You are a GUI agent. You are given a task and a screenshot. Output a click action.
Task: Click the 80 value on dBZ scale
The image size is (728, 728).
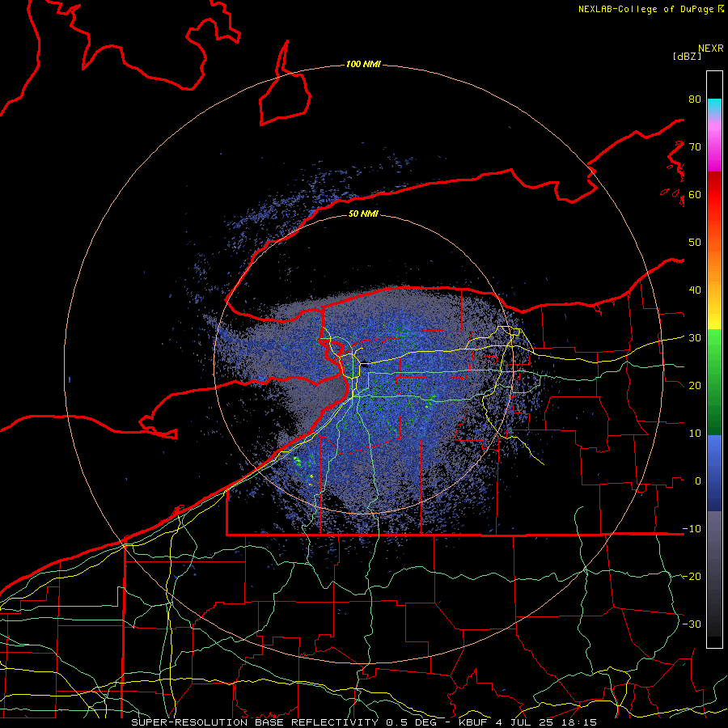pos(695,99)
